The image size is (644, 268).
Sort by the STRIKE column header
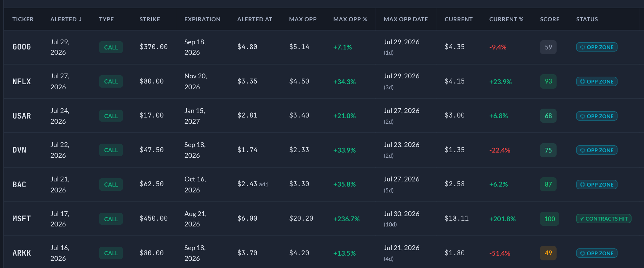(150, 19)
